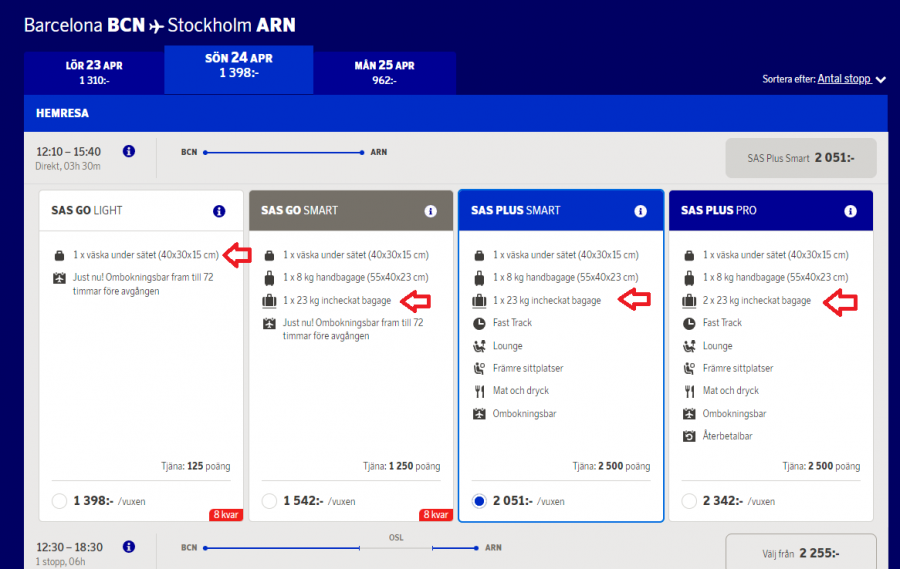Image resolution: width=900 pixels, height=569 pixels.
Task: Open info icon on SAS Plus Pro card
Action: tap(850, 211)
